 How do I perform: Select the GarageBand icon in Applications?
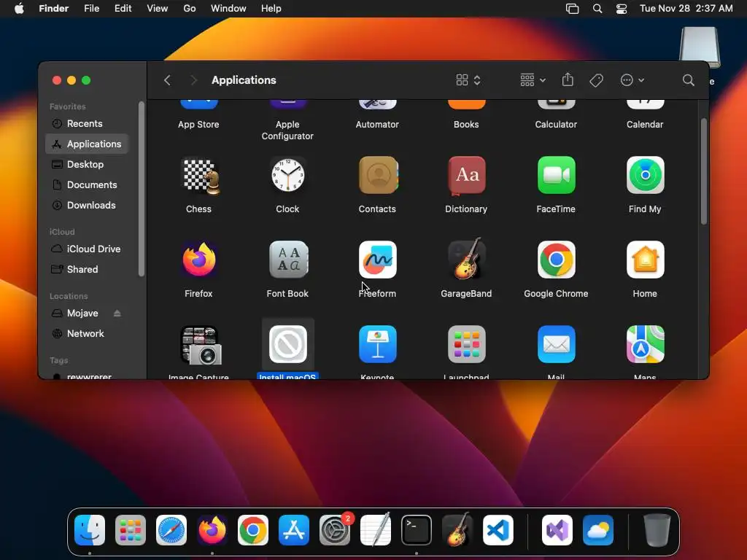[466, 259]
